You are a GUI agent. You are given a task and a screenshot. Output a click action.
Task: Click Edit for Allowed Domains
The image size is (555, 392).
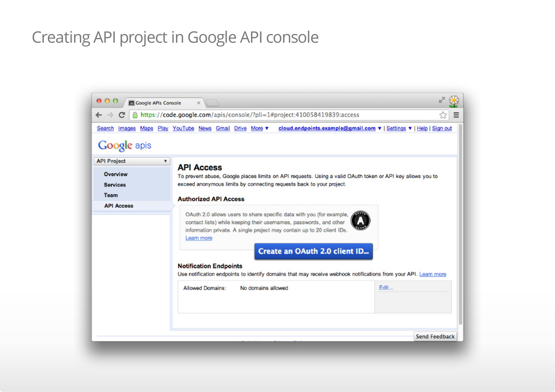point(386,288)
